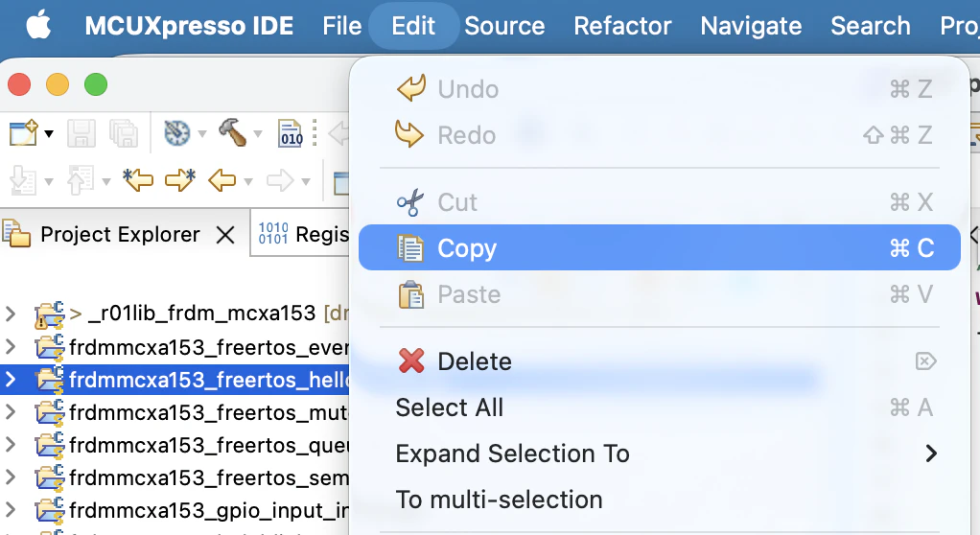The height and width of the screenshot is (535, 980).
Task: Click the Save All toolbar icon
Action: coord(123,133)
